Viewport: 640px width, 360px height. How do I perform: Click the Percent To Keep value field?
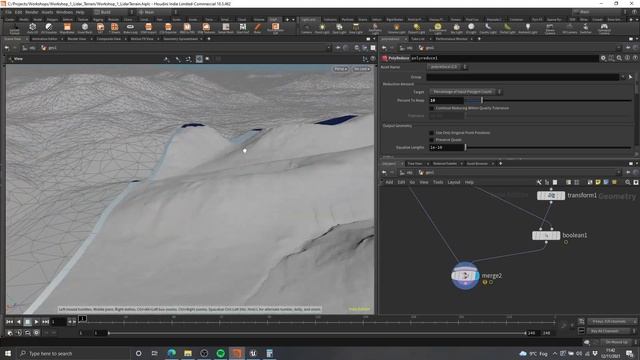point(446,100)
